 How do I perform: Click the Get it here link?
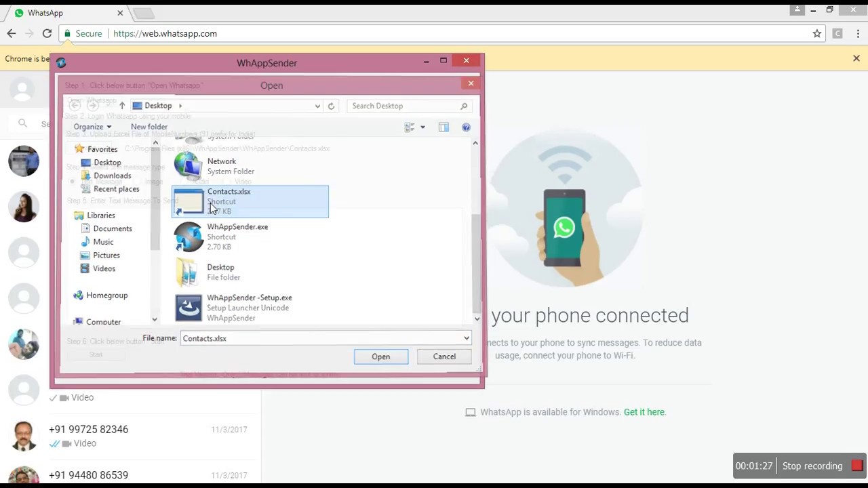click(644, 412)
